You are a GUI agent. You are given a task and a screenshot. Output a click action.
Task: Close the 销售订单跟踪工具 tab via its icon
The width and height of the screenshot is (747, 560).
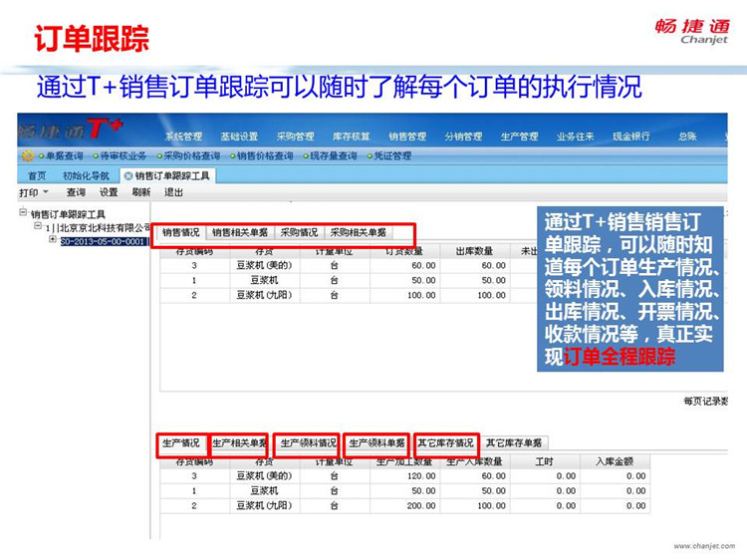(x=127, y=175)
